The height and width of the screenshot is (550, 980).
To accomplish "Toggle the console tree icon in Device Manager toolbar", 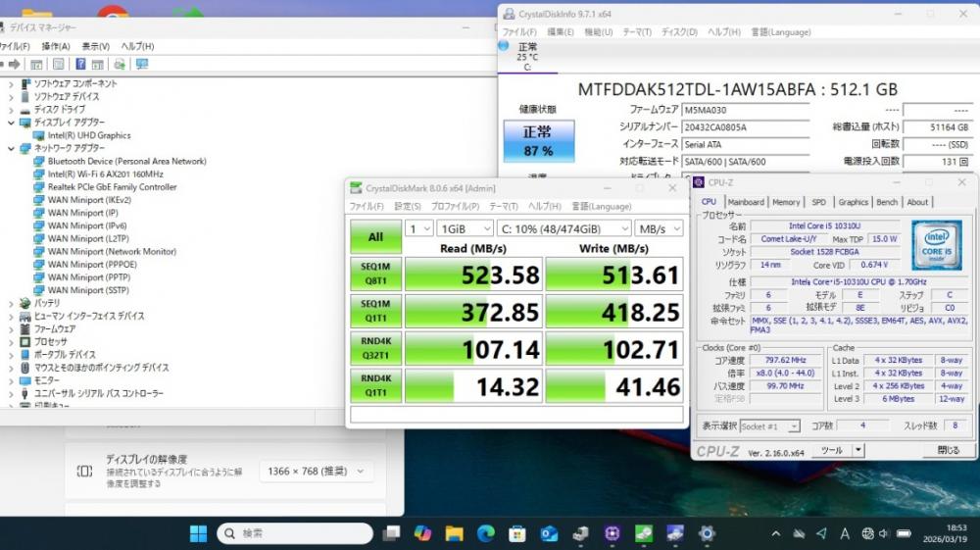I will (x=36, y=65).
